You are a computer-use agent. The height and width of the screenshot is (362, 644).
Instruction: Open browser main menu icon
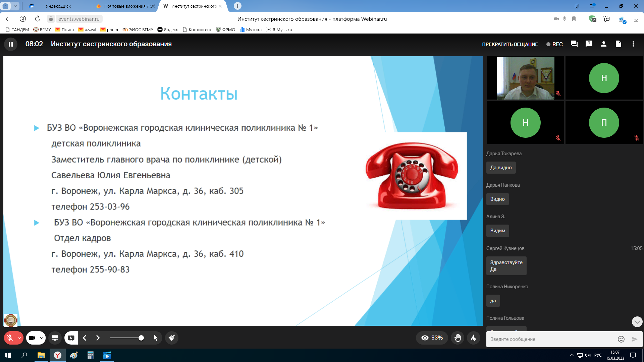point(592,6)
